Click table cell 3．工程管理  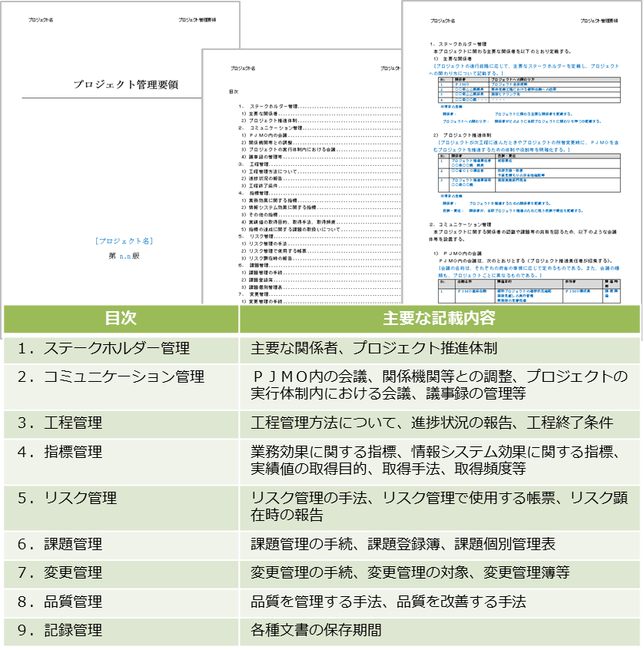121,424
